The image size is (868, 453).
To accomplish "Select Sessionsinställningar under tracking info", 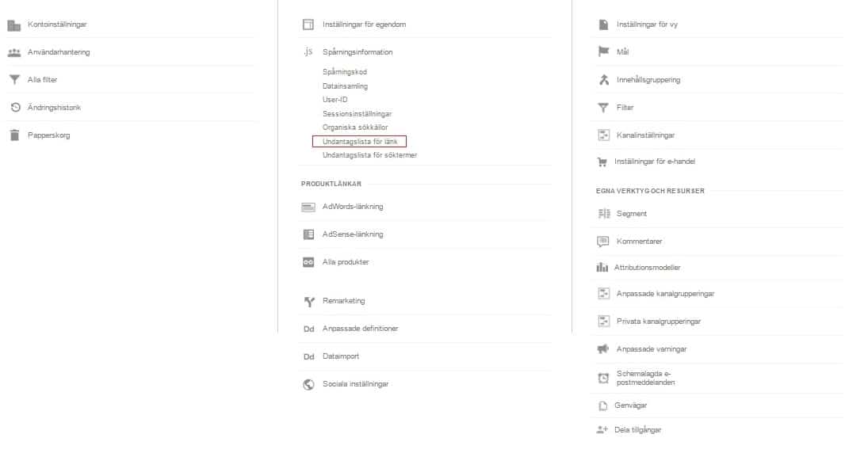I will tap(357, 114).
